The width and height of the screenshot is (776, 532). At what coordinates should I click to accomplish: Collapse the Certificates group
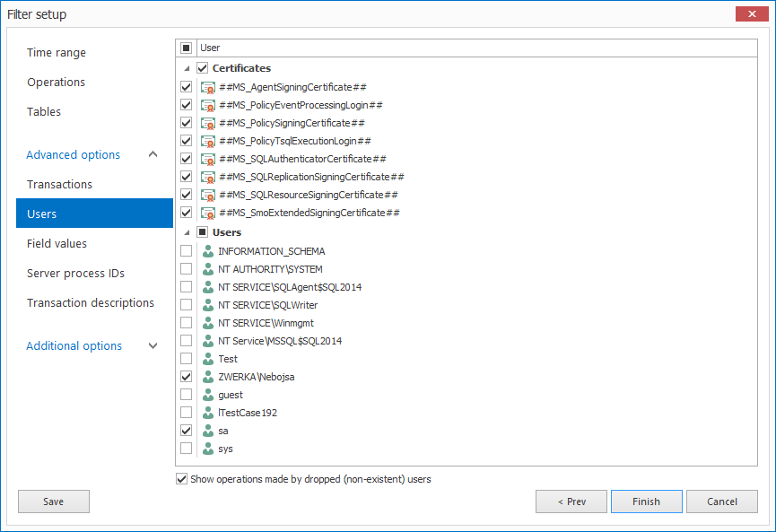click(x=187, y=67)
